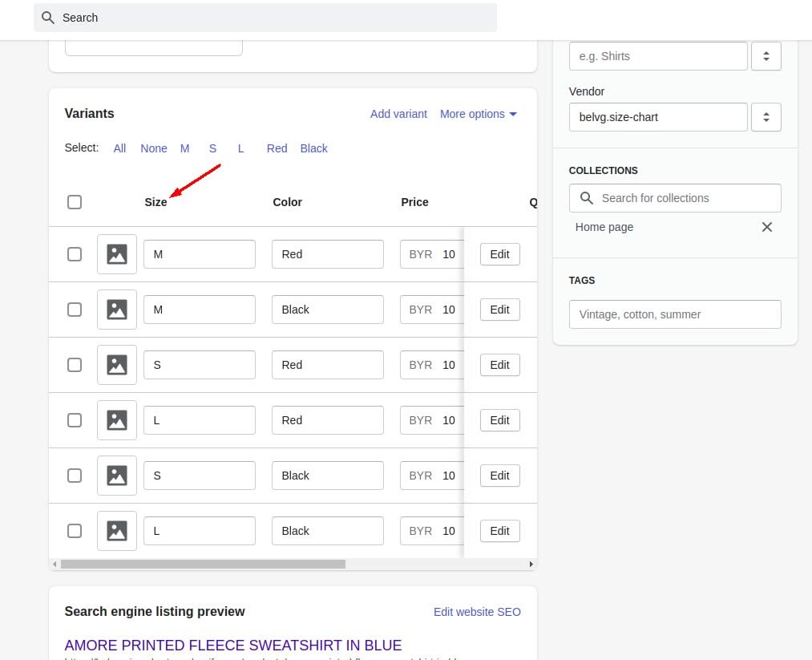The image size is (812, 660).
Task: Click the Color column header
Action: tap(288, 202)
